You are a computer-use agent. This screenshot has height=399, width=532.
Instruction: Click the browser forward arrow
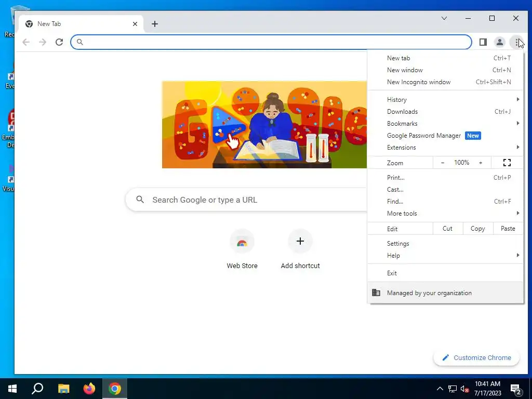[43, 42]
